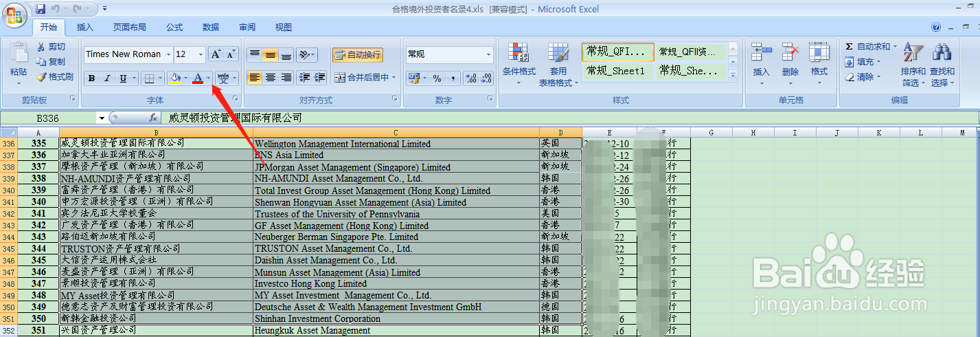Toggle Bold formatting
Viewport: 980px width, 337px height.
tap(91, 78)
